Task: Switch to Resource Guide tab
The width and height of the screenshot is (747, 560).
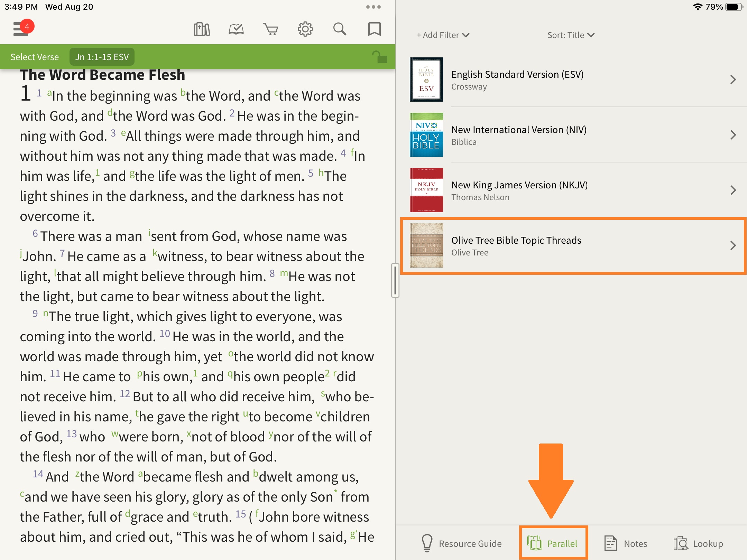Action: point(462,543)
